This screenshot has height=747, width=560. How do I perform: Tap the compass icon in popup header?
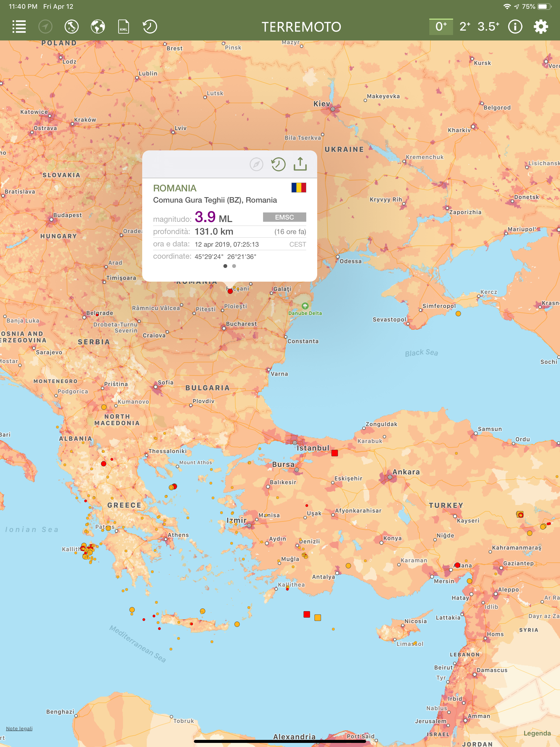(256, 164)
